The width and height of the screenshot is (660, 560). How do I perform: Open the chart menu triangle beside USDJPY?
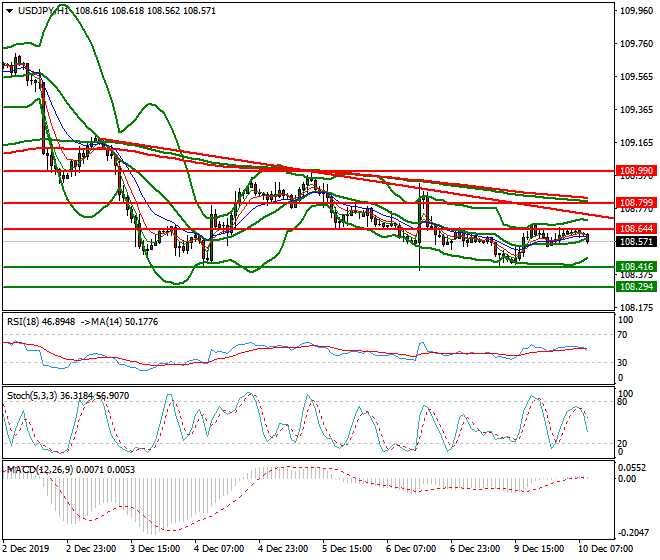point(9,11)
